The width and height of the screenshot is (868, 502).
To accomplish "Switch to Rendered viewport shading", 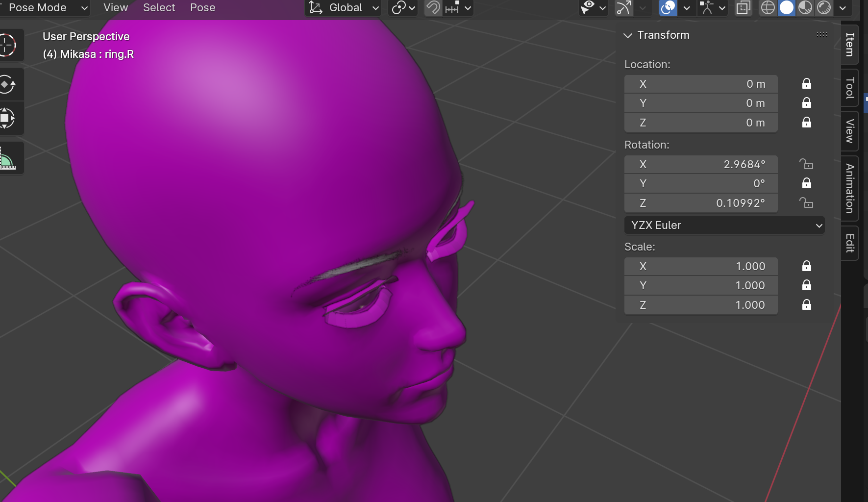I will 824,8.
